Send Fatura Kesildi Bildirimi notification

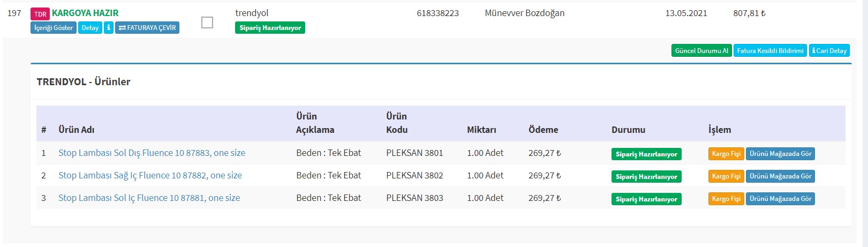tap(770, 51)
